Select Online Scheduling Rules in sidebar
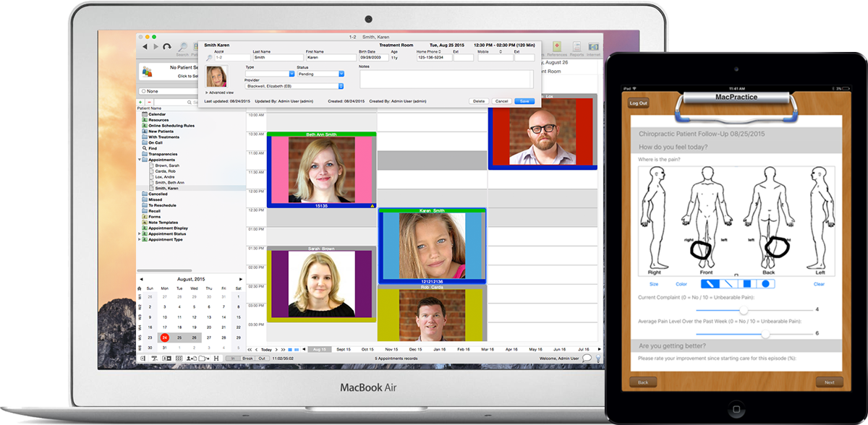This screenshot has width=868, height=425. coord(171,126)
